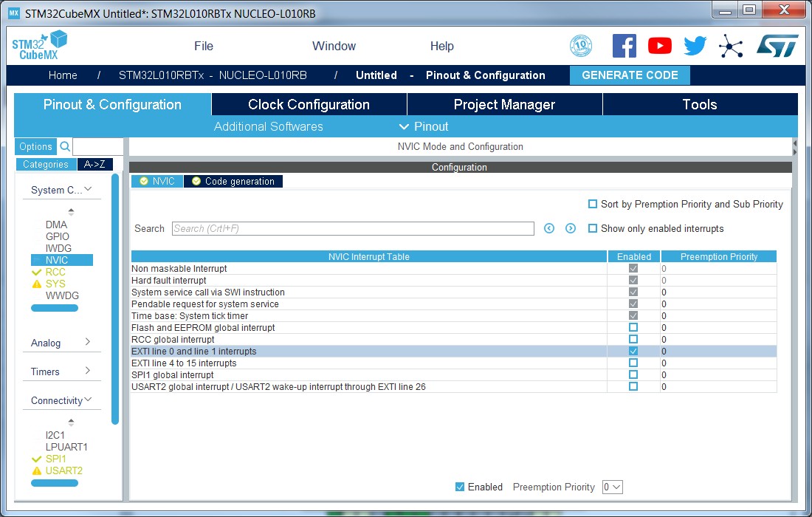Click the RCC green checkmark icon
This screenshot has height=517, width=812.
[36, 272]
